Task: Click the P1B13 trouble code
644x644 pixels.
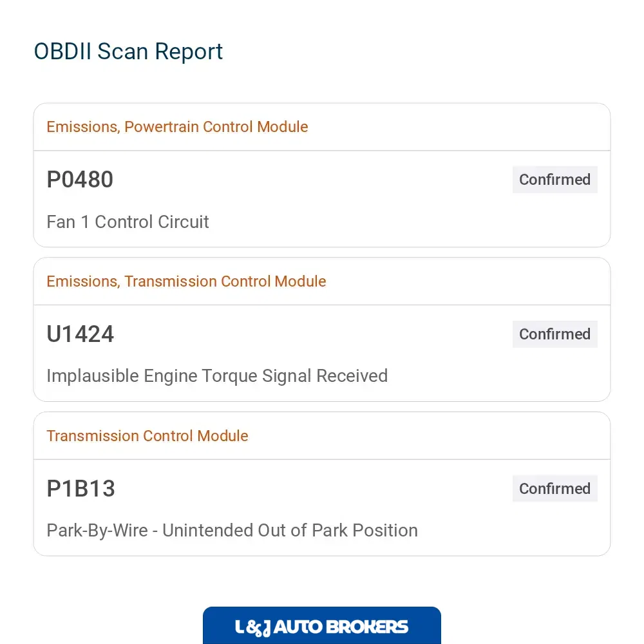Action: click(x=80, y=488)
